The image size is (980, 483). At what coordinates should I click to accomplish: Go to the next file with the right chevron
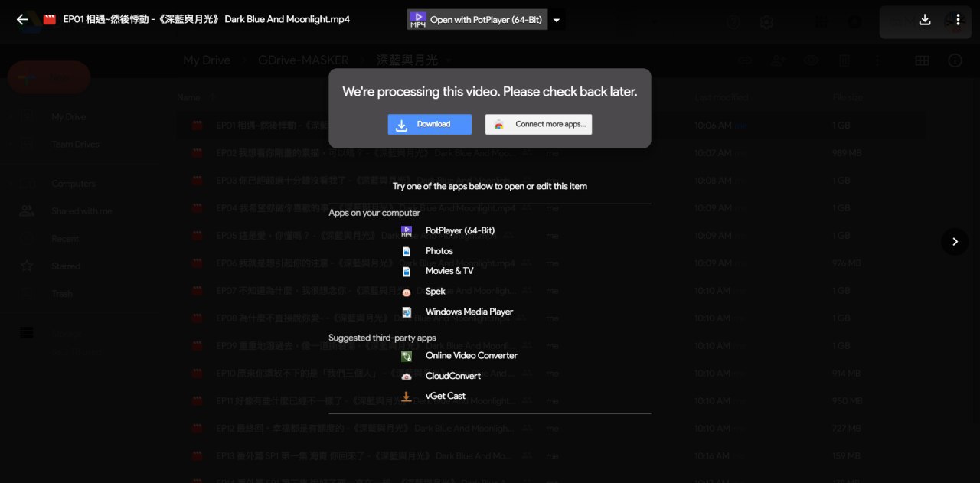pyautogui.click(x=955, y=242)
